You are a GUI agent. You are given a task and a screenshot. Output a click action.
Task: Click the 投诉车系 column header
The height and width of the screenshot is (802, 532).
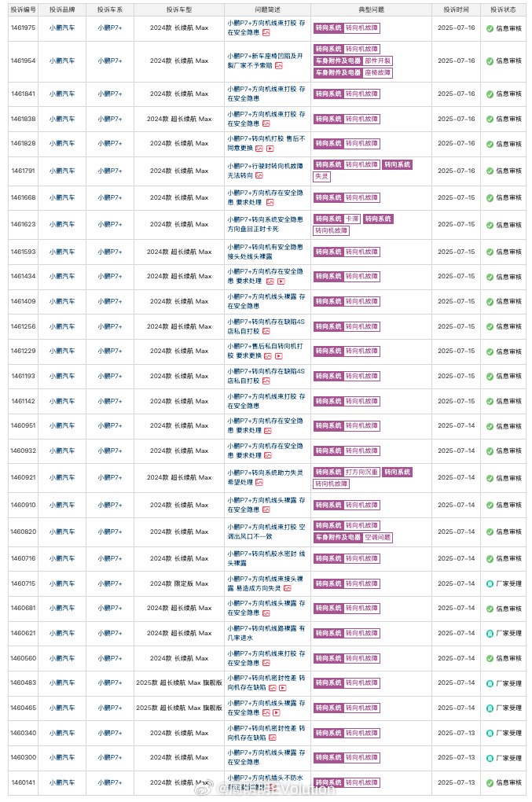110,9
